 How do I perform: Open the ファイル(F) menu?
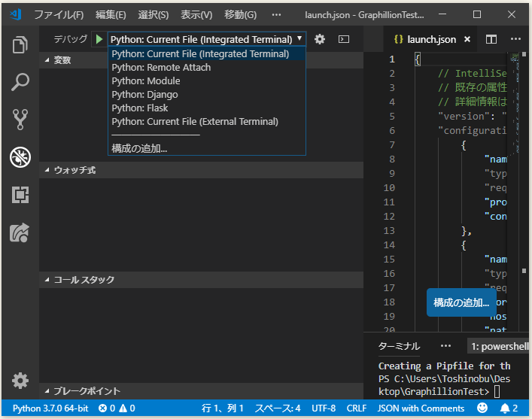(x=59, y=14)
